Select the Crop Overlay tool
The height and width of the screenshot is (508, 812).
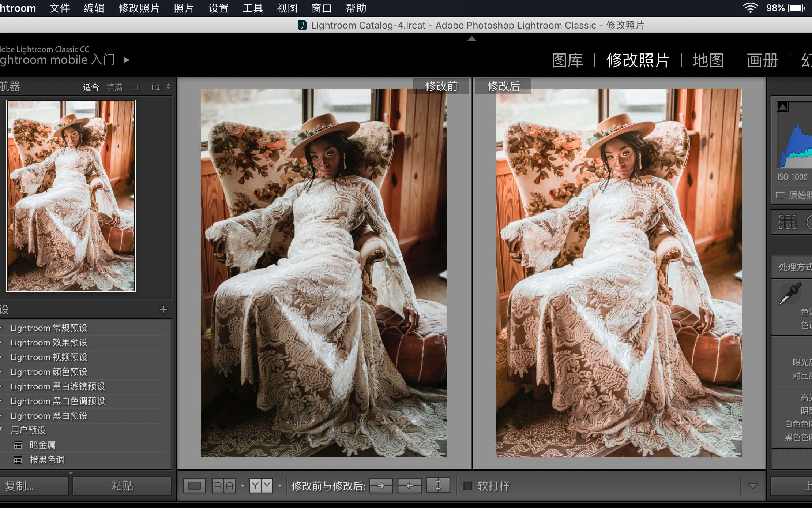(x=787, y=222)
